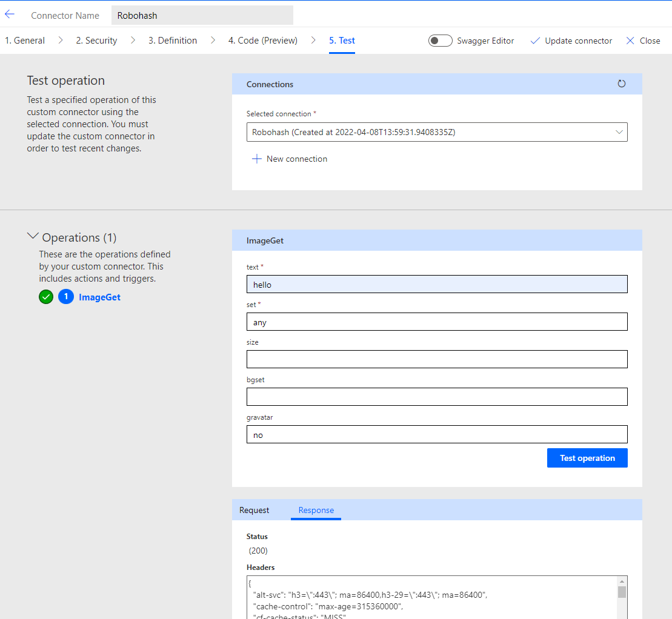Click chevron between Code and Test
The image size is (672, 619).
click(313, 40)
